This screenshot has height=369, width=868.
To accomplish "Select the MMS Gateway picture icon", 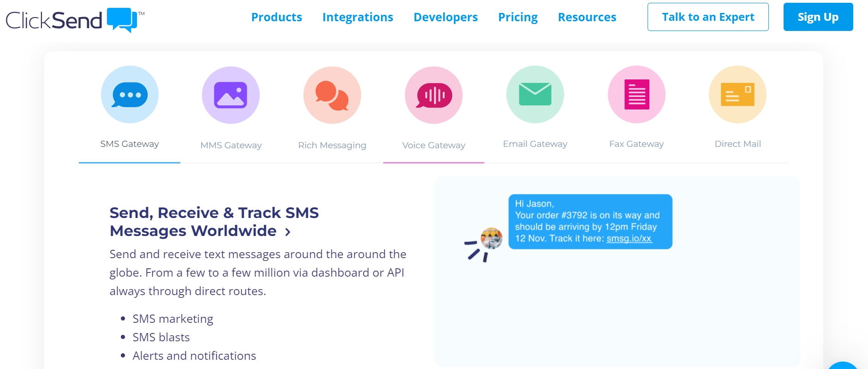I will 231,95.
